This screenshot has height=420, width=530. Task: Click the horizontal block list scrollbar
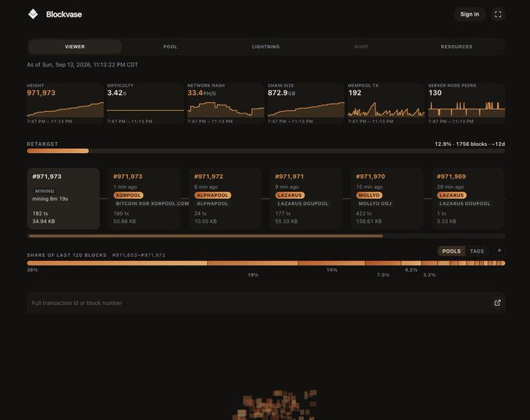point(206,236)
